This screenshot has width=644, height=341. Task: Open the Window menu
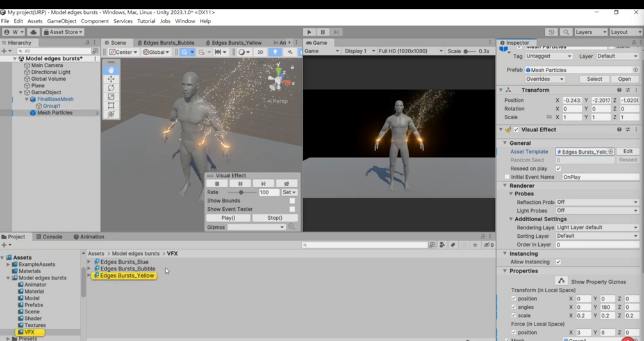coord(185,21)
